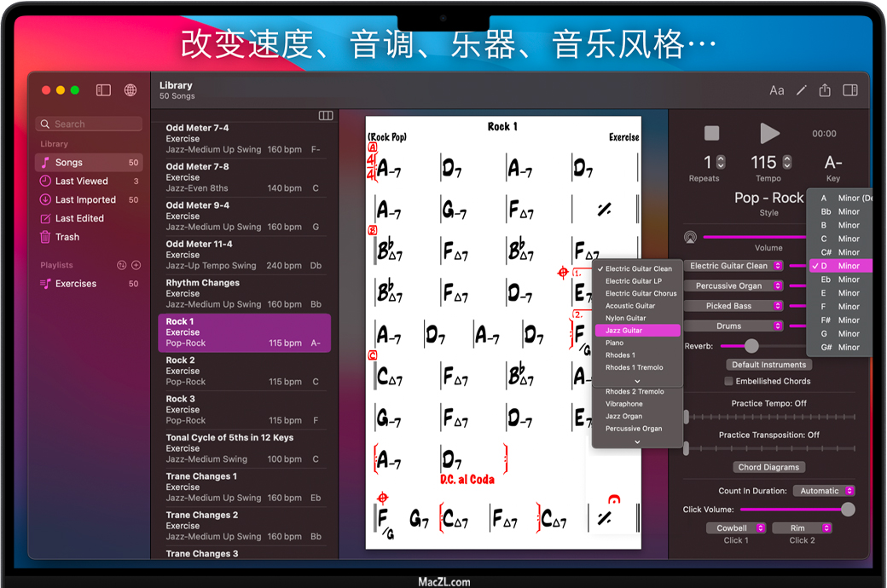Add a new playlist with plus icon
The image size is (887, 588).
click(x=136, y=265)
